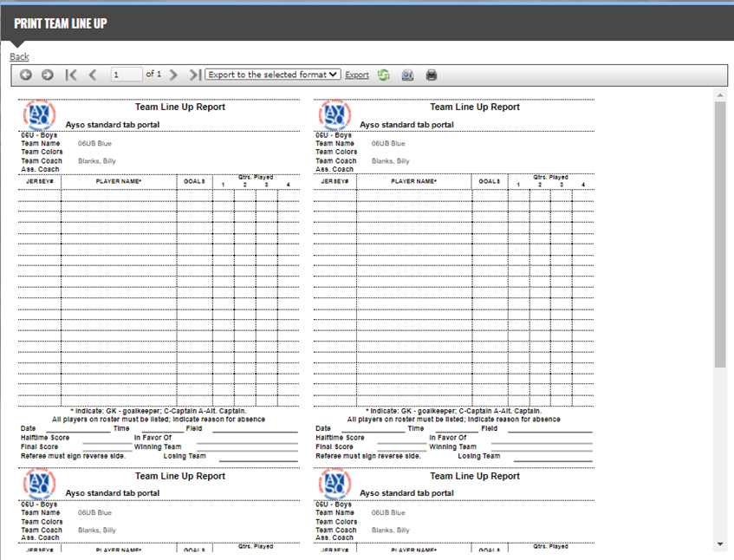Viewport: 734px width, 560px height.
Task: Click the scroll up arrow of scrollbar
Action: [720, 94]
